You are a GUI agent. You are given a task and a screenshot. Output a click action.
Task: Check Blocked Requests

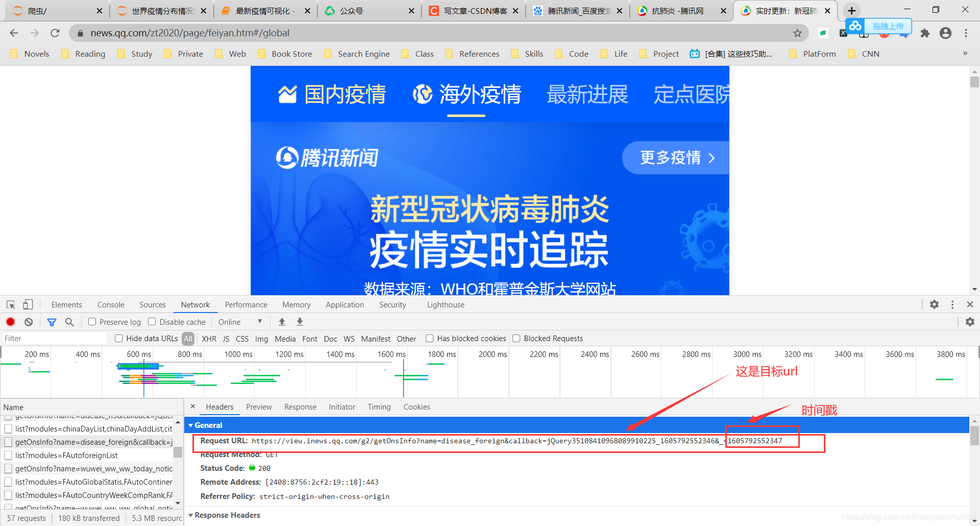point(516,338)
